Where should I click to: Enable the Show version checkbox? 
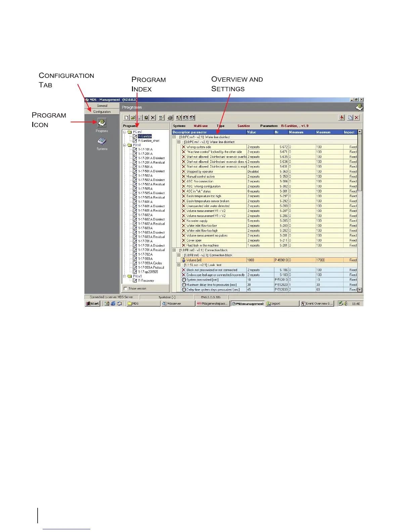coord(126,289)
